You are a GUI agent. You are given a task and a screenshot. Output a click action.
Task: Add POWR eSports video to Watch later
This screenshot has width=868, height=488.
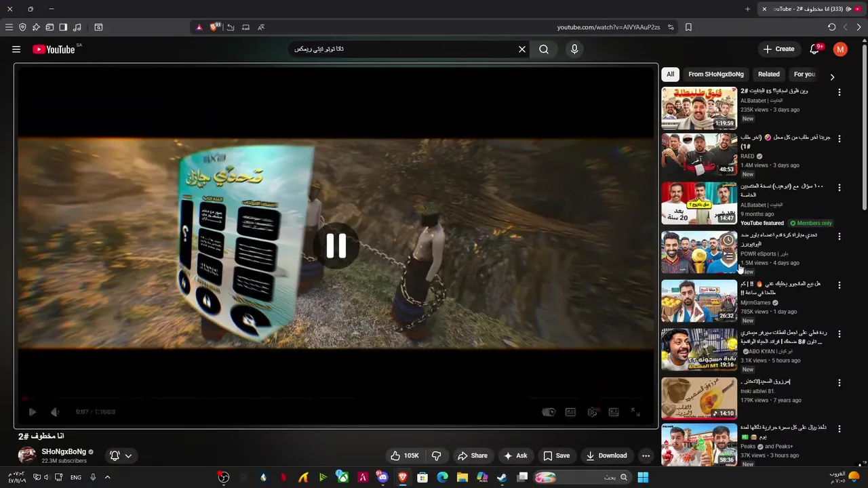728,240
